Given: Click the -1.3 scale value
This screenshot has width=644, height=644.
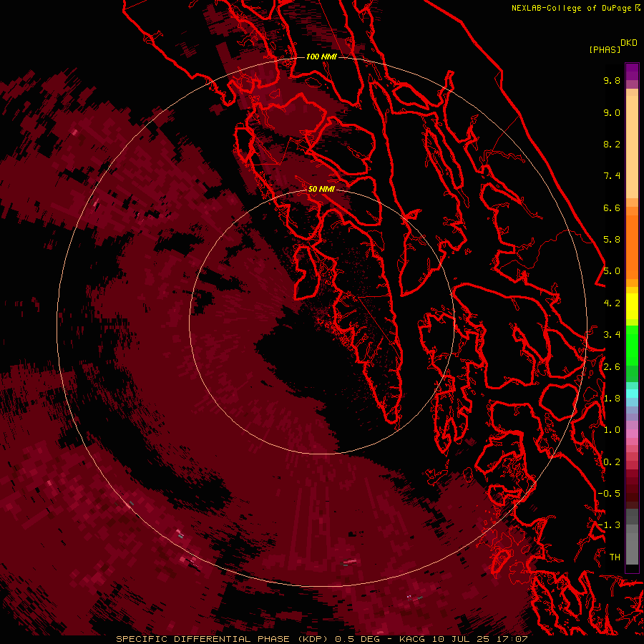Looking at the screenshot, I should click(609, 525).
